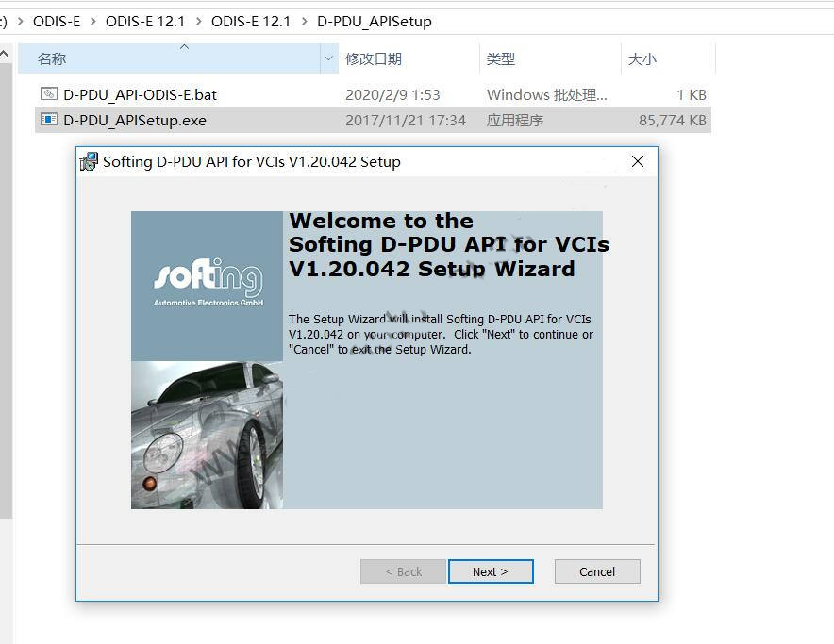Click the Softing Automotive Electronics logo
This screenshot has height=644, width=834.
207,285
